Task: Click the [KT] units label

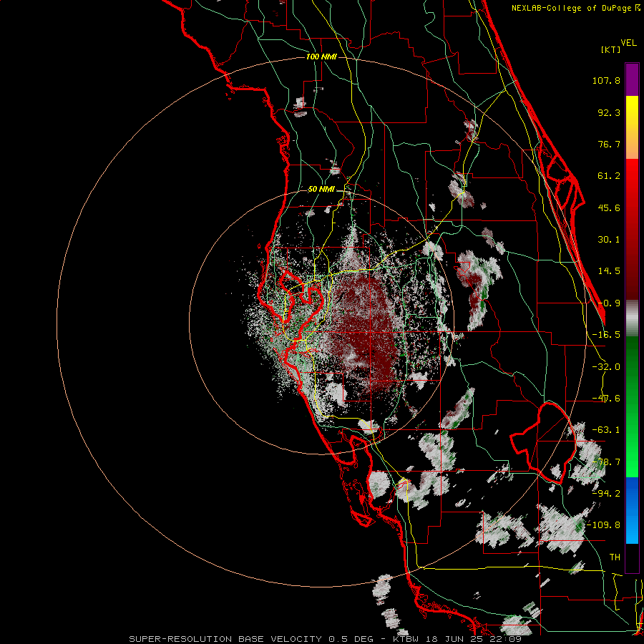Action: [611, 49]
